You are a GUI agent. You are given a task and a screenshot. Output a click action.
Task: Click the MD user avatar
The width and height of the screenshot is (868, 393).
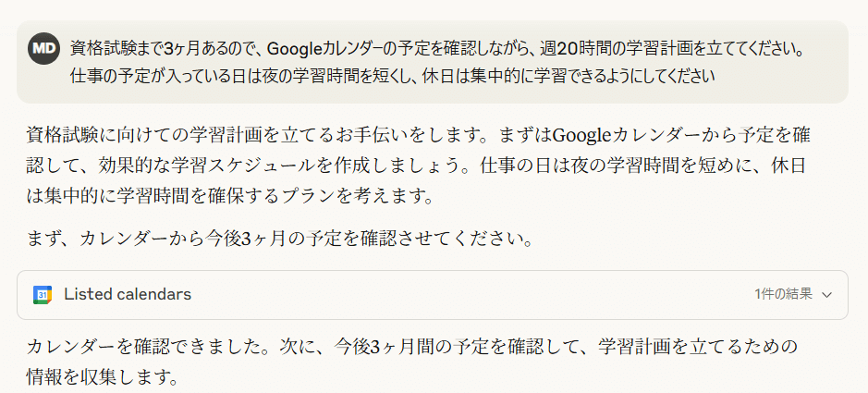43,49
